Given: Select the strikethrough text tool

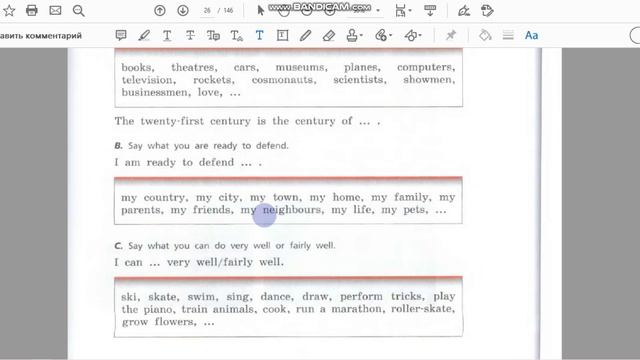Looking at the screenshot, I should pyautogui.click(x=190, y=36).
